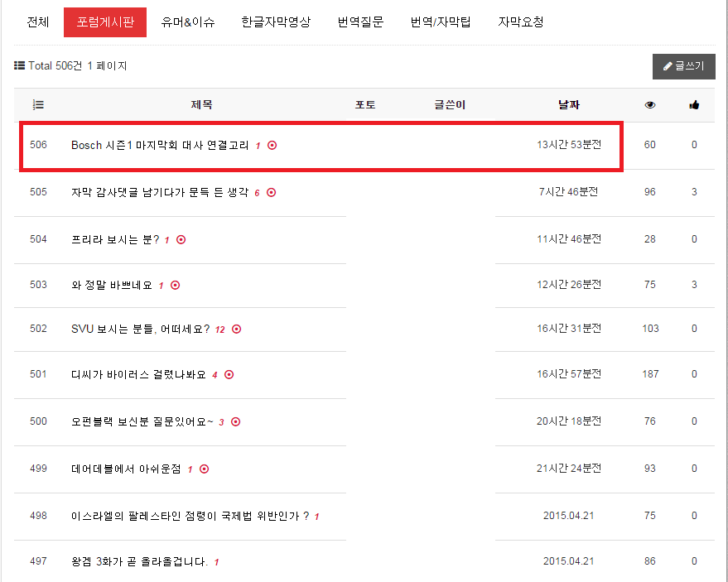The height and width of the screenshot is (582, 728).
Task: Click comment count 6 on 자막 감사댓글 post
Action: click(x=257, y=193)
